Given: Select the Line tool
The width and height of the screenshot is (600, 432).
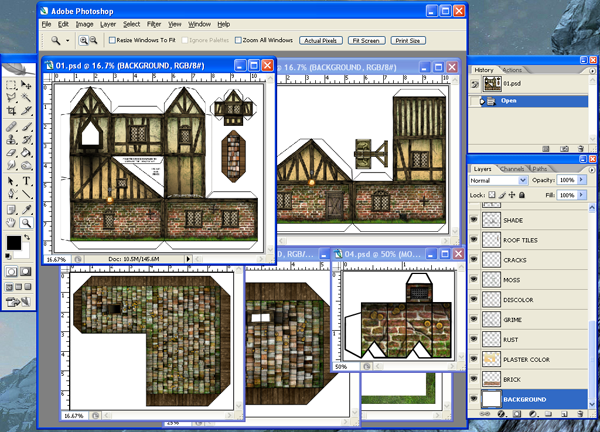Looking at the screenshot, I should (x=26, y=194).
